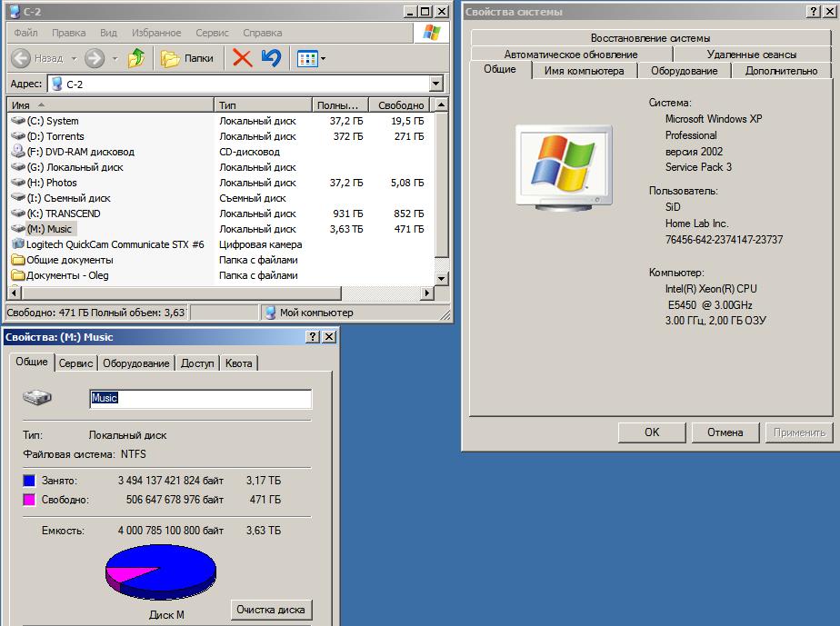This screenshot has width=840, height=626.
Task: Expand the address bar dropdown
Action: click(x=435, y=84)
